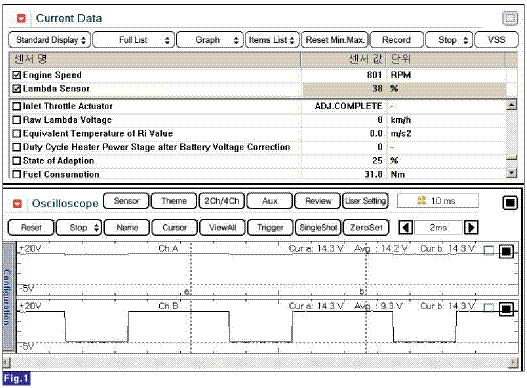Open the Standard Display dropdown
Viewport: 527px width, 388px height.
click(49, 40)
